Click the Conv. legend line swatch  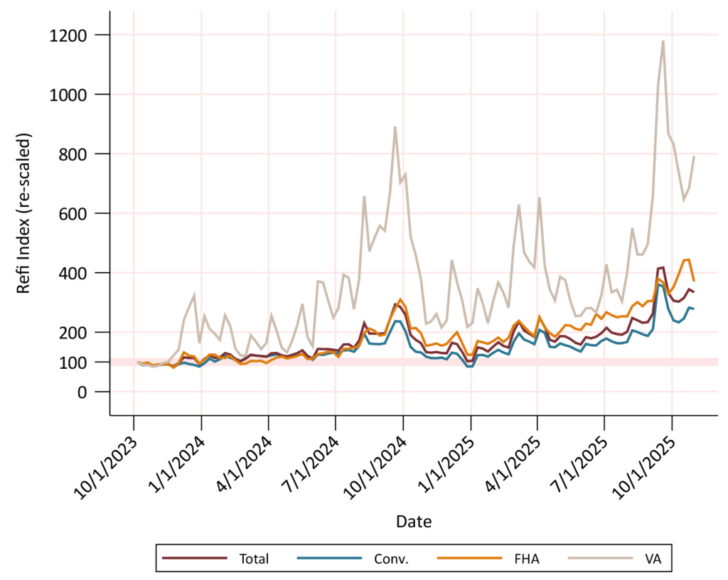tap(328, 558)
